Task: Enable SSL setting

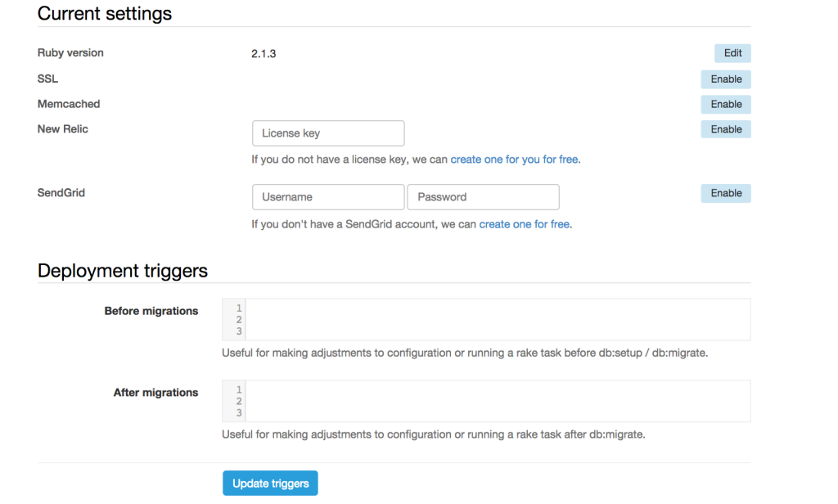Action: [726, 79]
